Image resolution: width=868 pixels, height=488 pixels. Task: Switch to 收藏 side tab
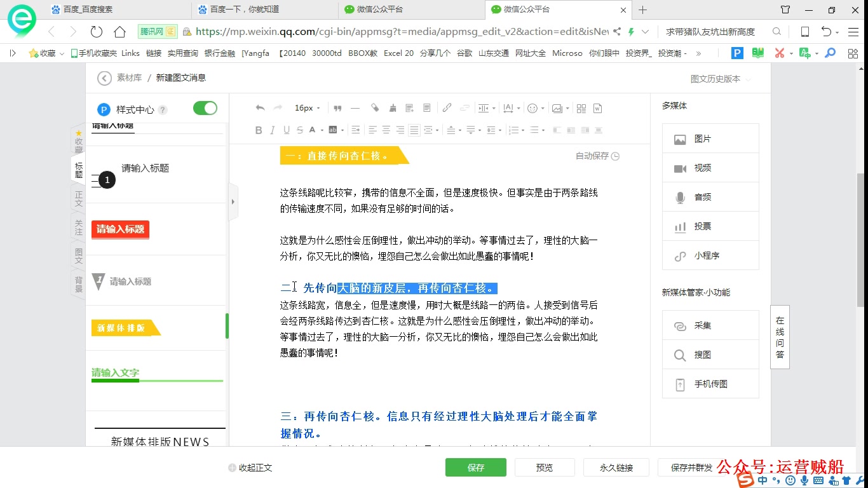point(79,142)
